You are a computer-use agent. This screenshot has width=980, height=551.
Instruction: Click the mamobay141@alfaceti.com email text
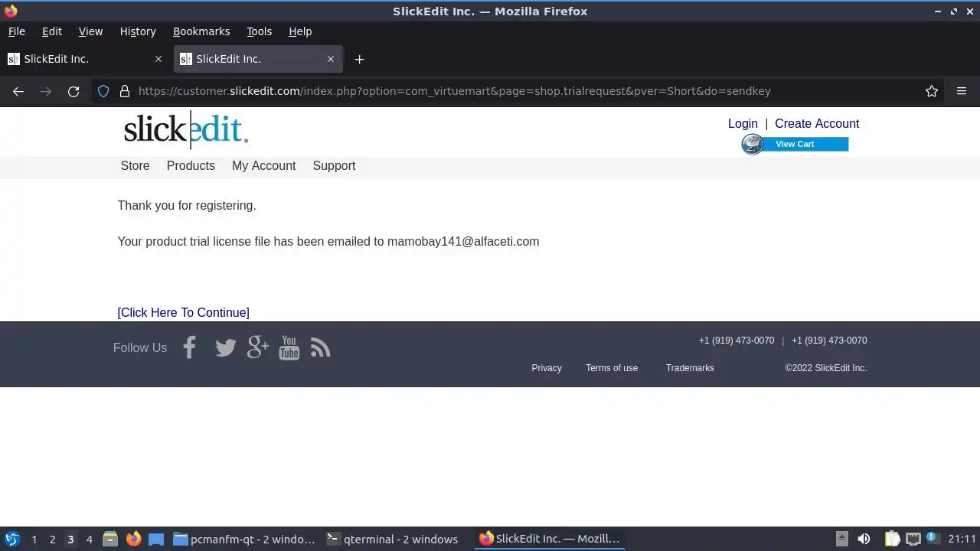(463, 241)
